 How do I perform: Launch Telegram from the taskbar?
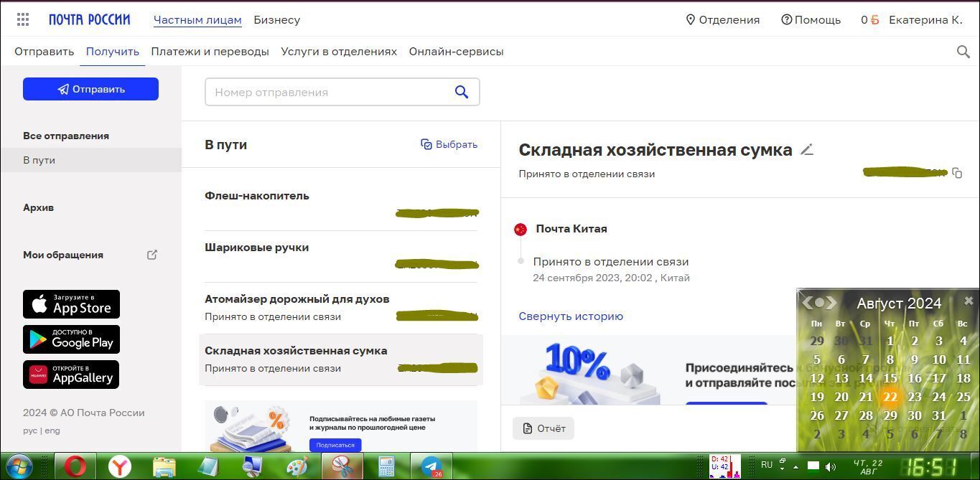[431, 466]
